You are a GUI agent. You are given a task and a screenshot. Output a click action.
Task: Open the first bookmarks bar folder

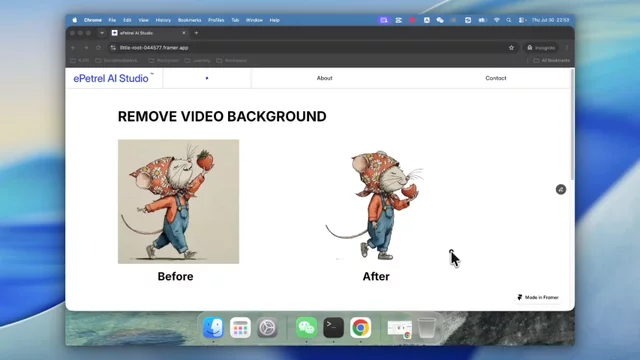click(x=80, y=60)
